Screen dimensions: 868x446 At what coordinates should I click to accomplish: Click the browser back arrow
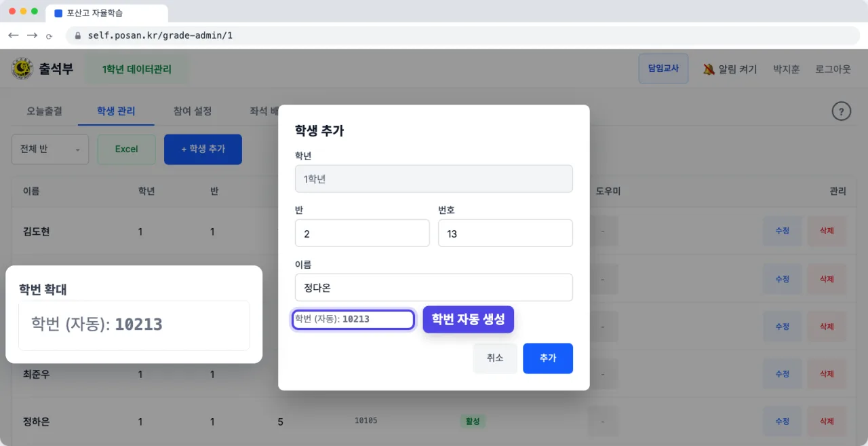[14, 35]
